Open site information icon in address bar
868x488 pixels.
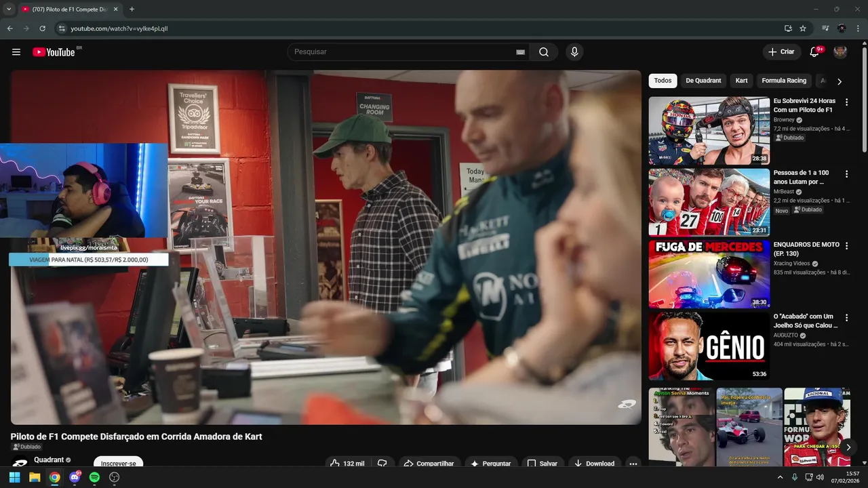click(61, 28)
